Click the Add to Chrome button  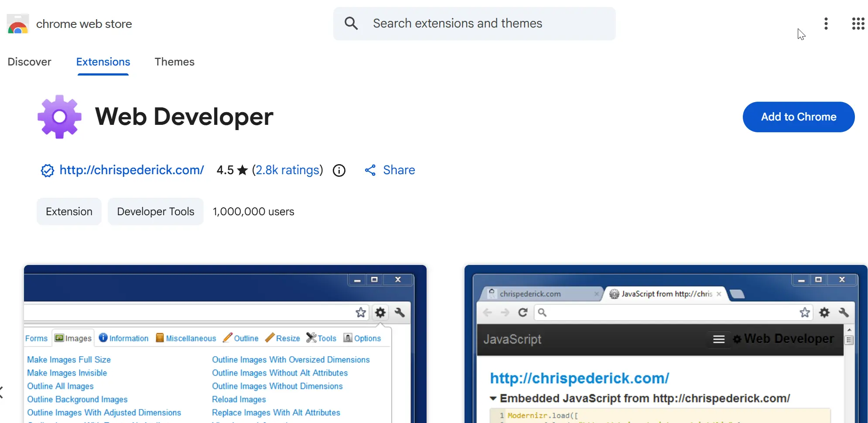point(799,117)
